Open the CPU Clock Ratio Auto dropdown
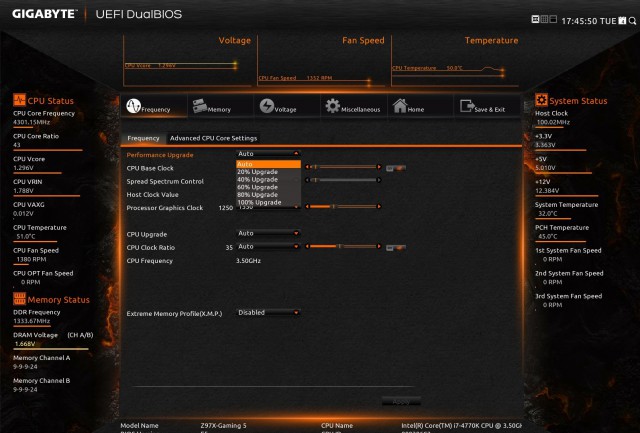The width and height of the screenshot is (640, 433). pos(268,246)
